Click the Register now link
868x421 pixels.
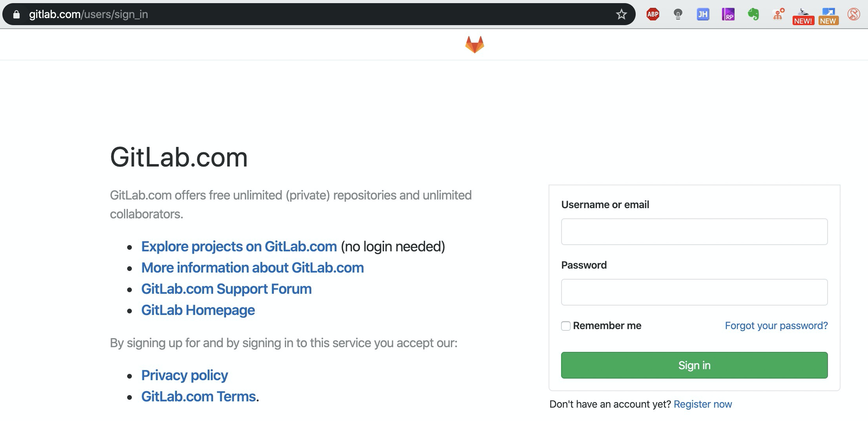(x=702, y=404)
